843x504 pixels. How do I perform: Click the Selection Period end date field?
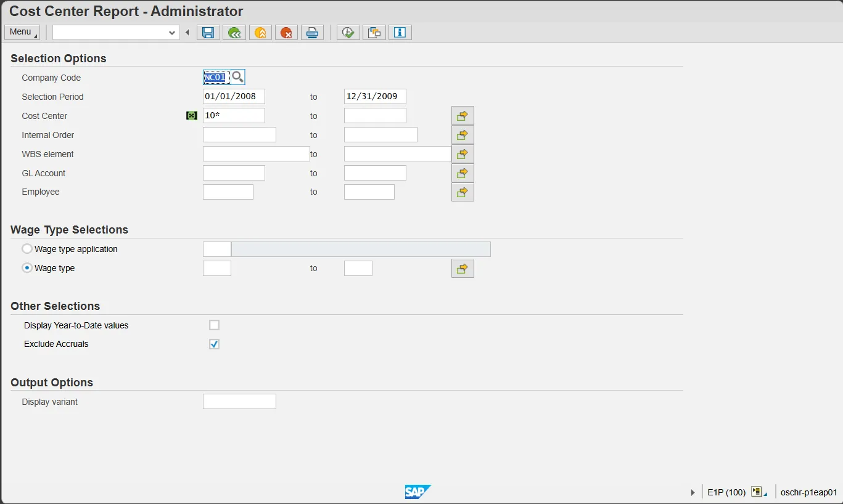point(375,97)
